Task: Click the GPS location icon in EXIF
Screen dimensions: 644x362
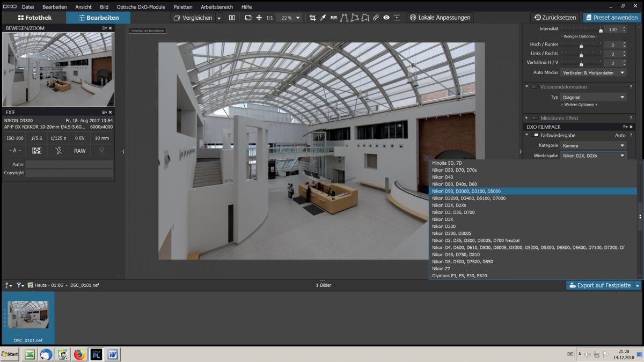Action: 101,151
